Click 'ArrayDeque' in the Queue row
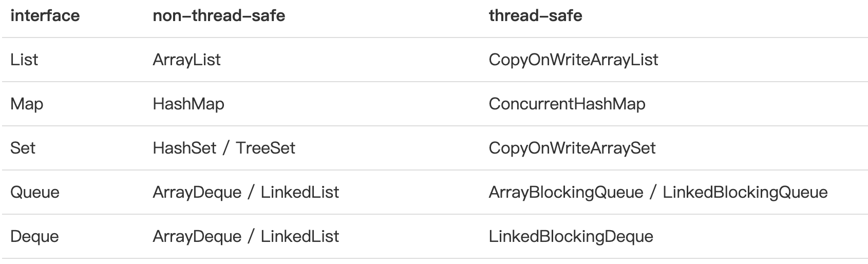This screenshot has height=264, width=868. tap(197, 192)
